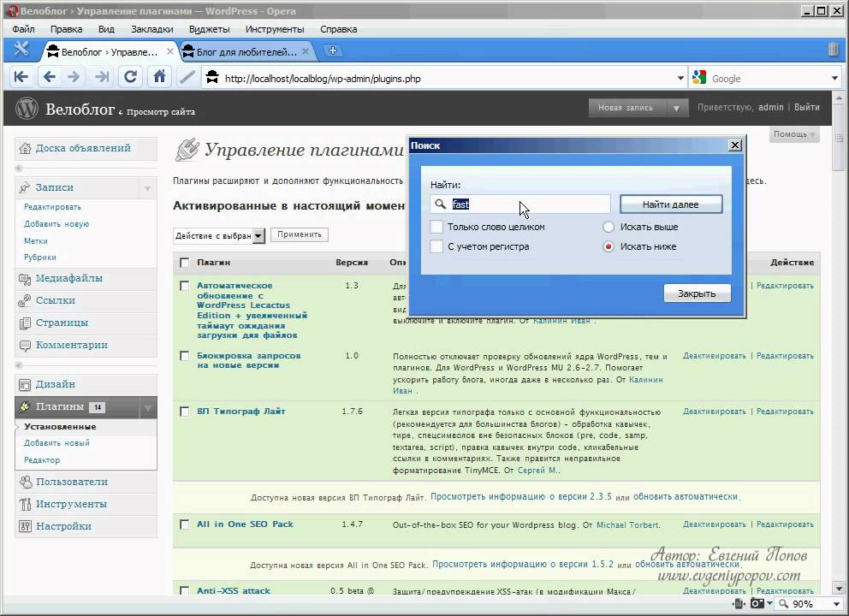Click the Pages icon in sidebar

(25, 323)
